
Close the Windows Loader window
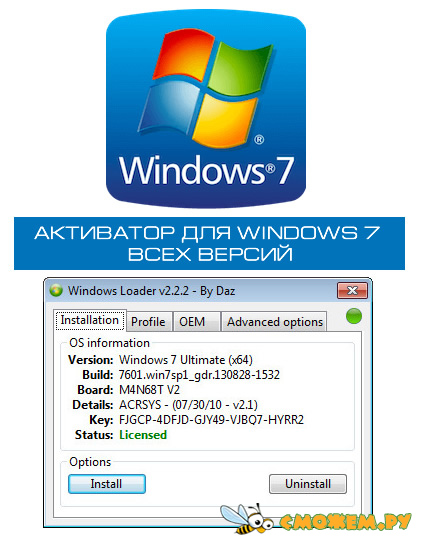click(x=352, y=290)
